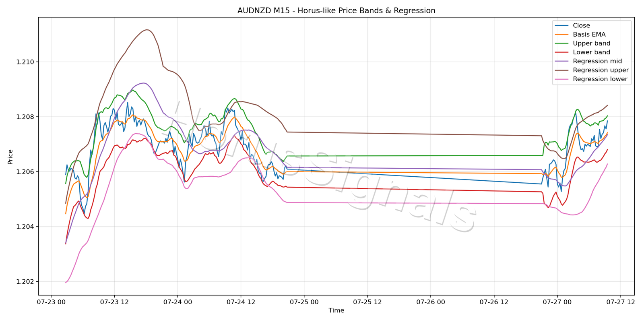Click the 07-24 12 x-axis tick label
The height and width of the screenshot is (322, 644).
tap(241, 301)
